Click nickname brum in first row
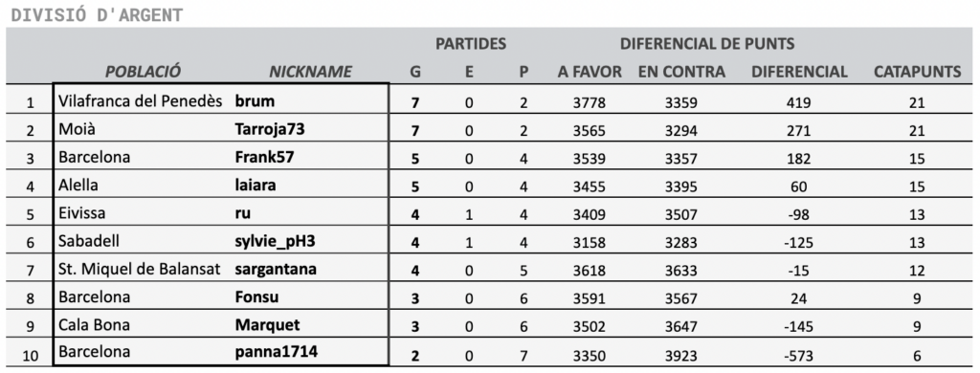Image resolution: width=980 pixels, height=373 pixels. pos(255,101)
